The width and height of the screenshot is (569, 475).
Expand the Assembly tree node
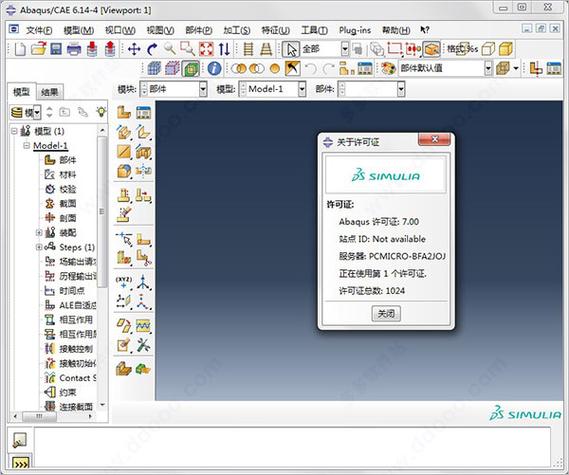coord(39,233)
